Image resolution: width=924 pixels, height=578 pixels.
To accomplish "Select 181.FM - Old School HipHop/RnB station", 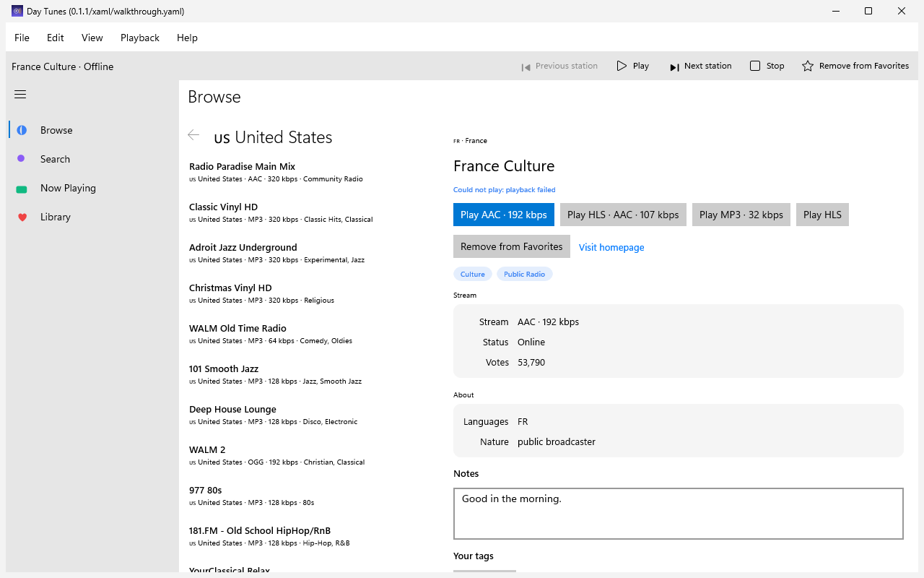I will (310, 536).
